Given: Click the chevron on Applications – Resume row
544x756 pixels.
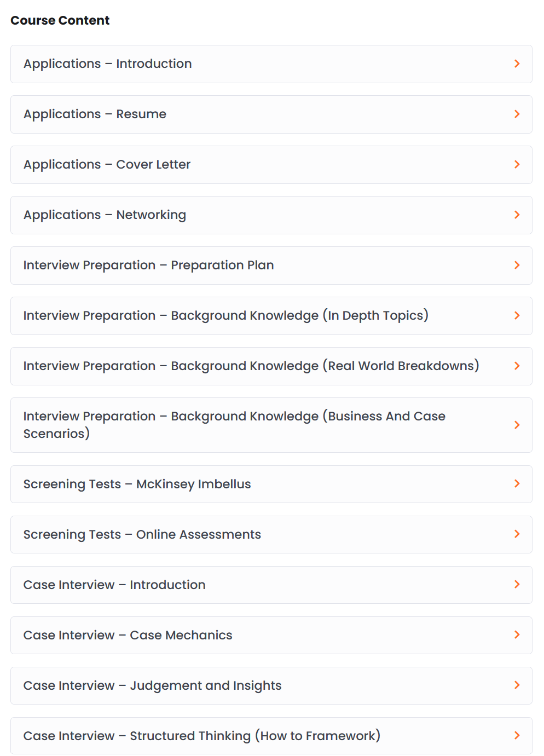Looking at the screenshot, I should click(517, 114).
